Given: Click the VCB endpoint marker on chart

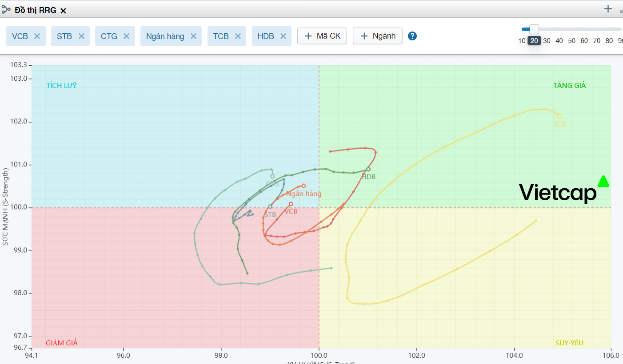Looking at the screenshot, I should [x=291, y=204].
